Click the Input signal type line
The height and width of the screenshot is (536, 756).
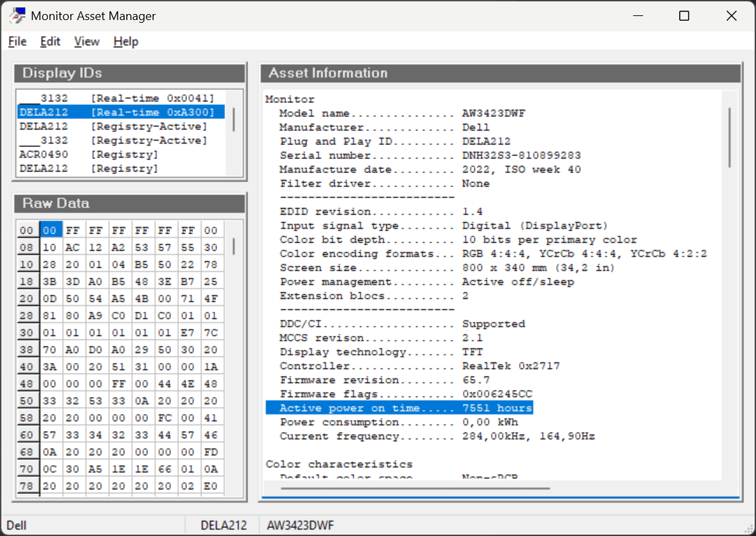coord(443,225)
